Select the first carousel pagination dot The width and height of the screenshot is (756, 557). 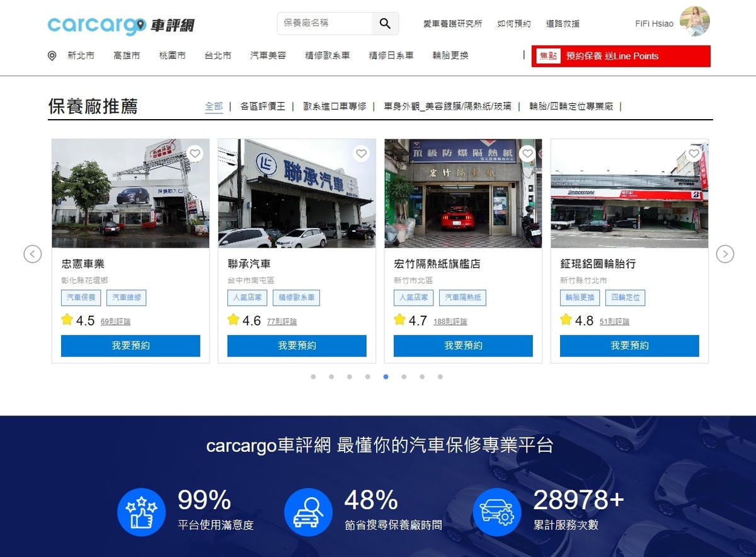(x=313, y=377)
